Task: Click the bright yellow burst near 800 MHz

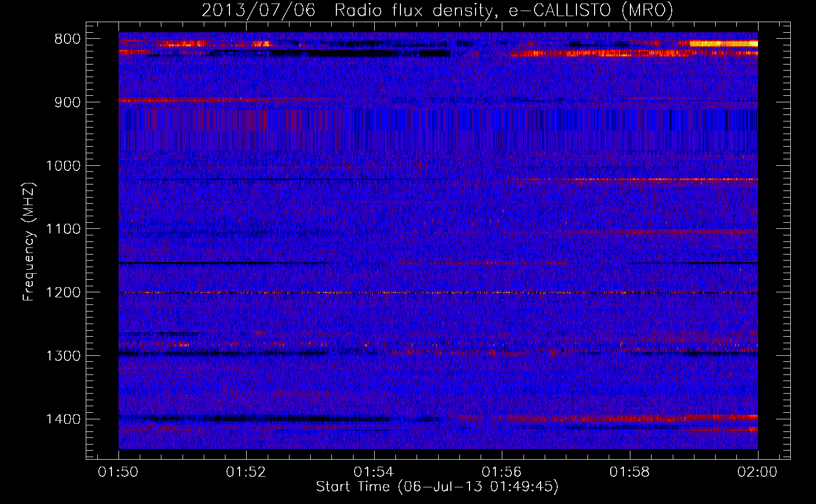Action: point(724,44)
